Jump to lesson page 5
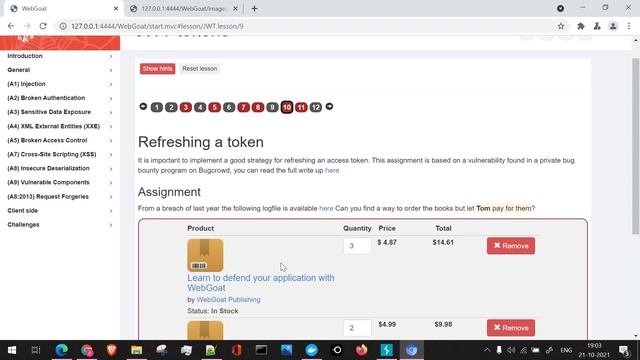640x360 pixels. (214, 107)
